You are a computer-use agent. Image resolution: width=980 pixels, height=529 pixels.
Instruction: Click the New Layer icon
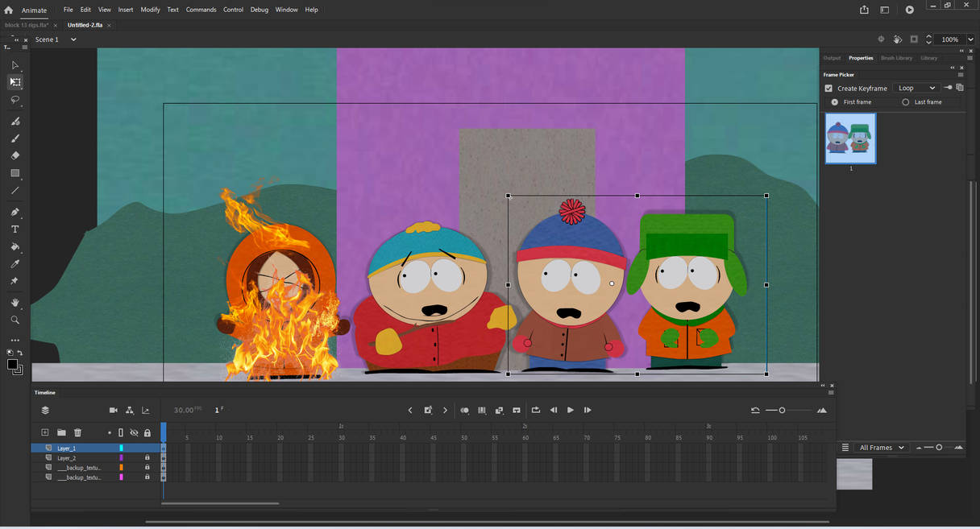tap(45, 432)
